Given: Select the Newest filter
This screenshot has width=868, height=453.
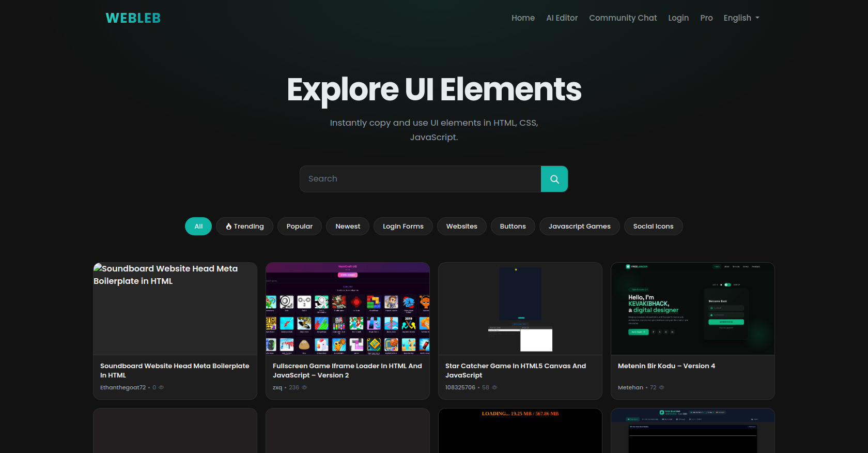Looking at the screenshot, I should [348, 226].
